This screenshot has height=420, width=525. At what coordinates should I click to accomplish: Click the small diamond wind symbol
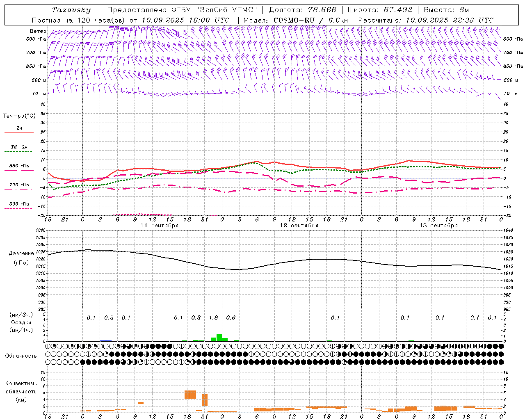point(489,94)
